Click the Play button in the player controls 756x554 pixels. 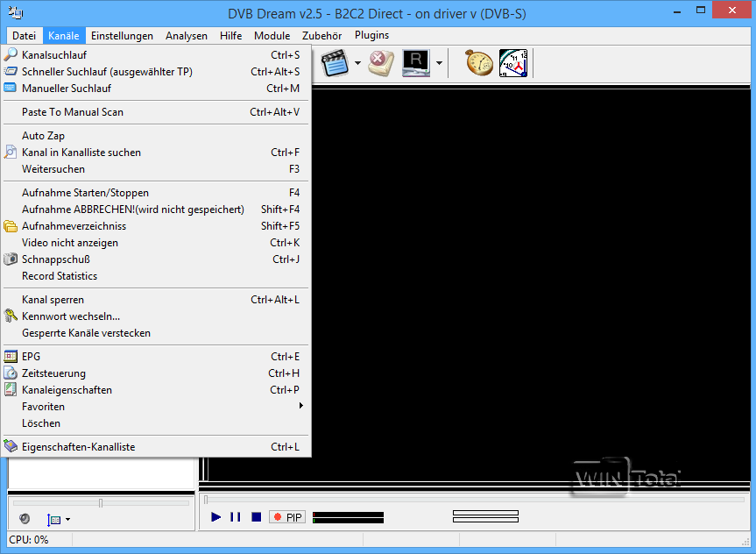(x=216, y=517)
